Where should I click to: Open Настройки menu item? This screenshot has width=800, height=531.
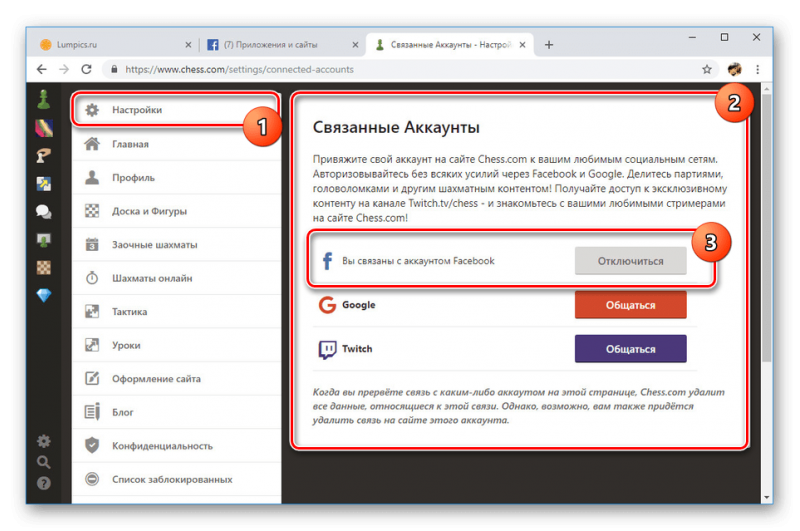tap(177, 110)
